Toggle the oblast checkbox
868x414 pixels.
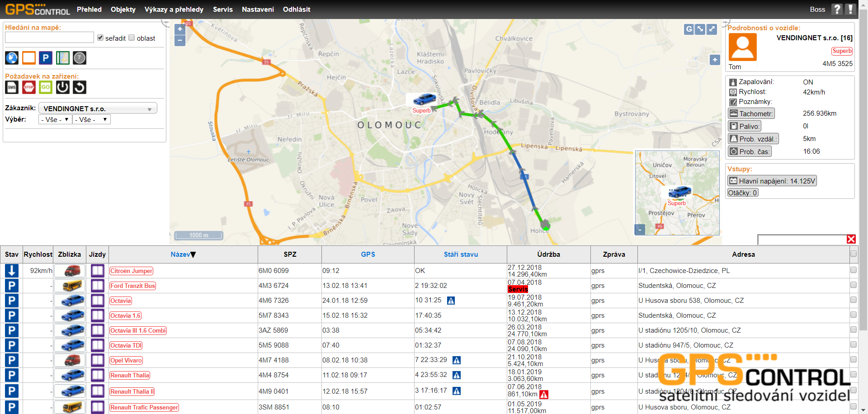click(132, 38)
